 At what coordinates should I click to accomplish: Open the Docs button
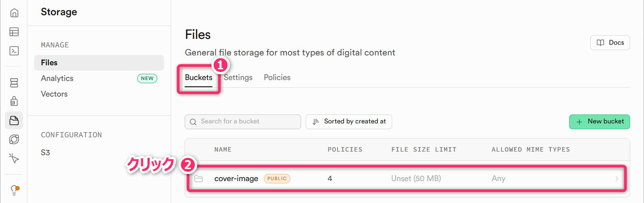pyautogui.click(x=610, y=43)
